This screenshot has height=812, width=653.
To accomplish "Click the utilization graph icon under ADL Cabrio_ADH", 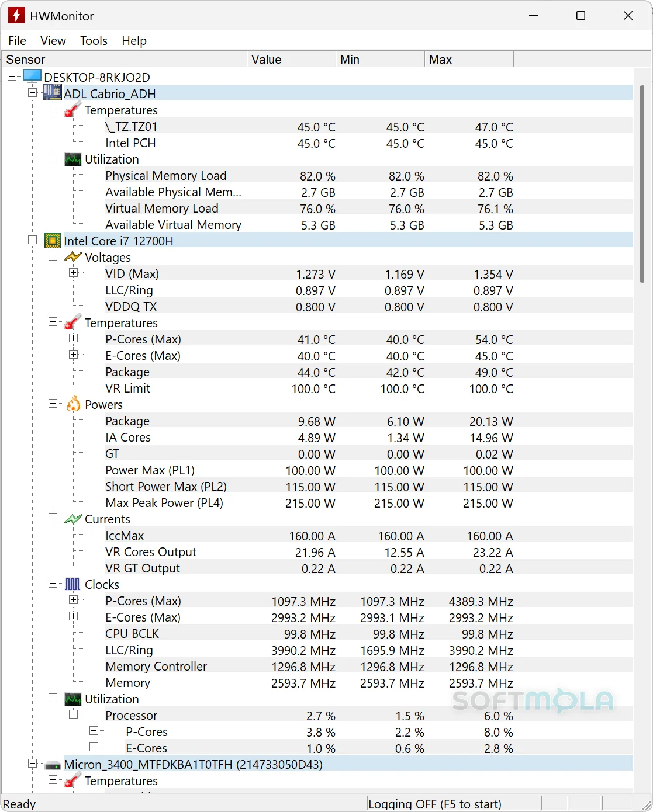I will coord(72,159).
